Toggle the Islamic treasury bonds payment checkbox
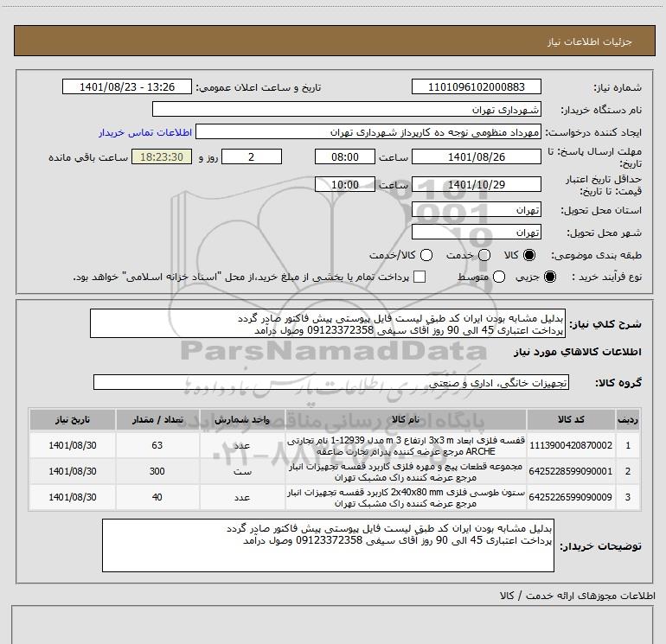The image size is (666, 644). [x=419, y=277]
